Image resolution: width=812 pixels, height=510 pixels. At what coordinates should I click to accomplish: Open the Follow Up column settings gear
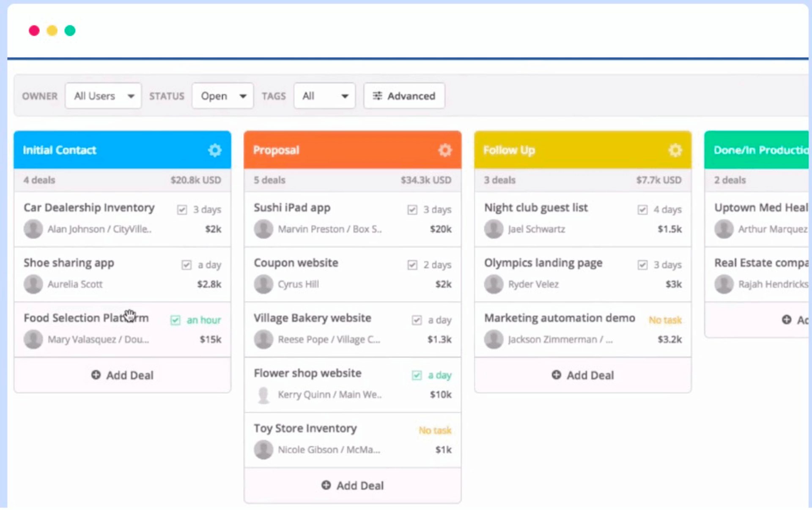(x=675, y=150)
